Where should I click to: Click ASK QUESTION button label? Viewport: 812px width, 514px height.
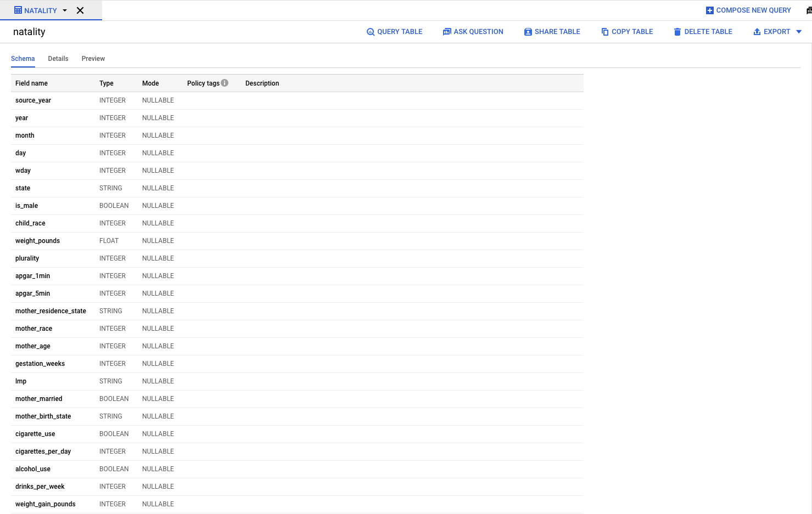point(478,32)
